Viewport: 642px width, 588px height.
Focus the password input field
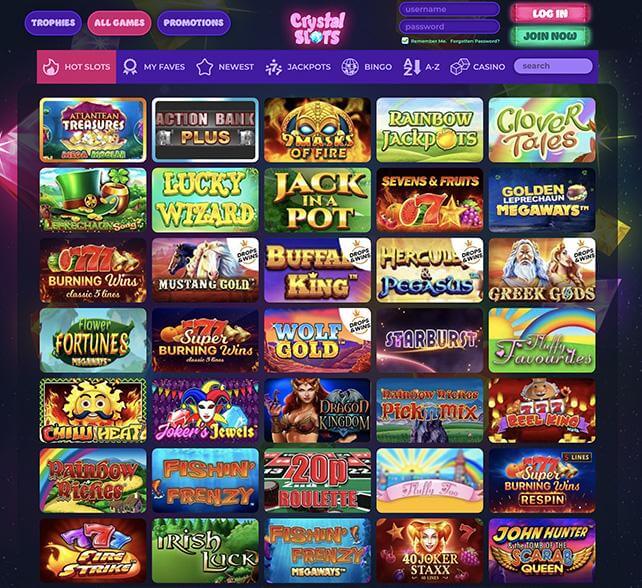[450, 27]
